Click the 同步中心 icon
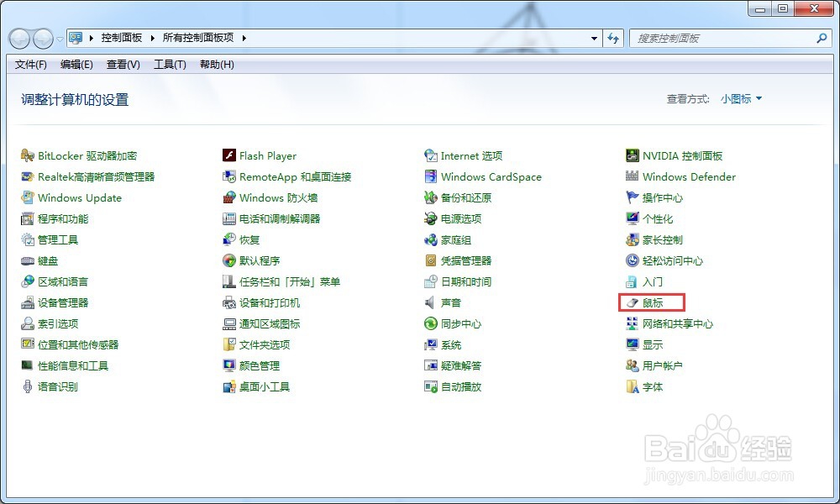Viewport: 840px width, 504px height. coord(431,324)
